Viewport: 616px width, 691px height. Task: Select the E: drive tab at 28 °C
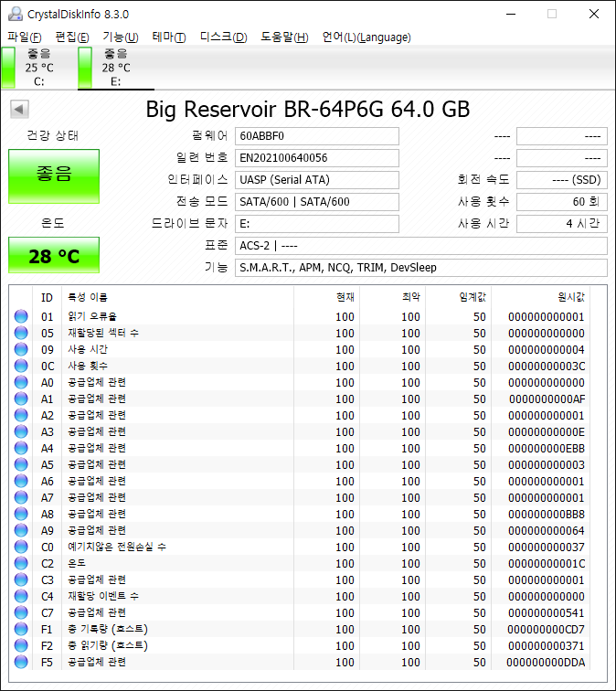(115, 68)
